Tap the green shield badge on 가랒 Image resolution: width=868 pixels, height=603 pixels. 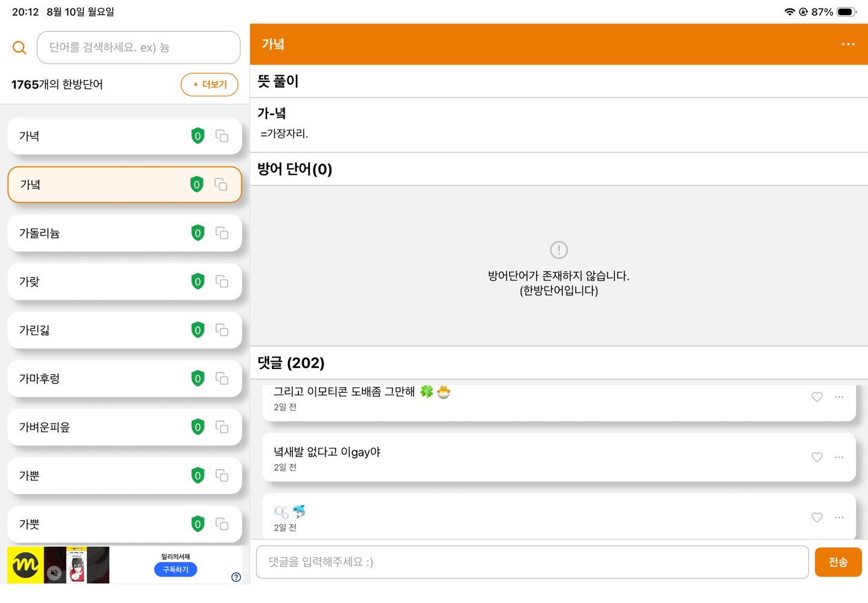coord(198,282)
